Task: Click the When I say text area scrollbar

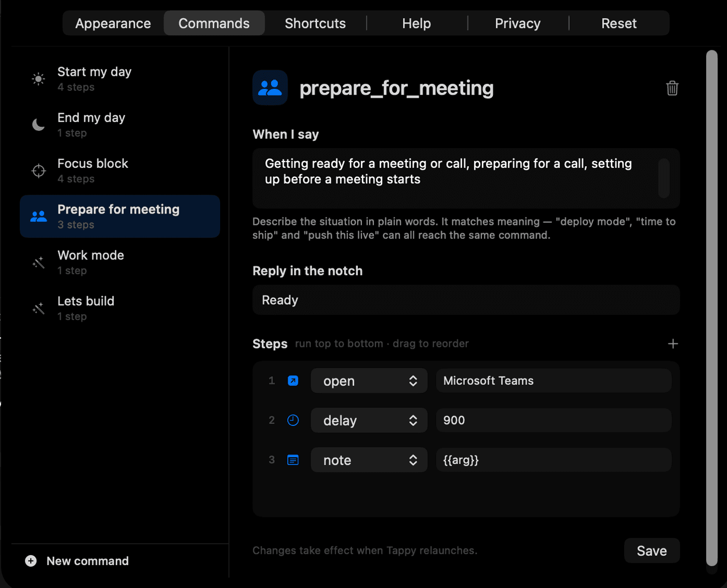Action: pyautogui.click(x=664, y=178)
